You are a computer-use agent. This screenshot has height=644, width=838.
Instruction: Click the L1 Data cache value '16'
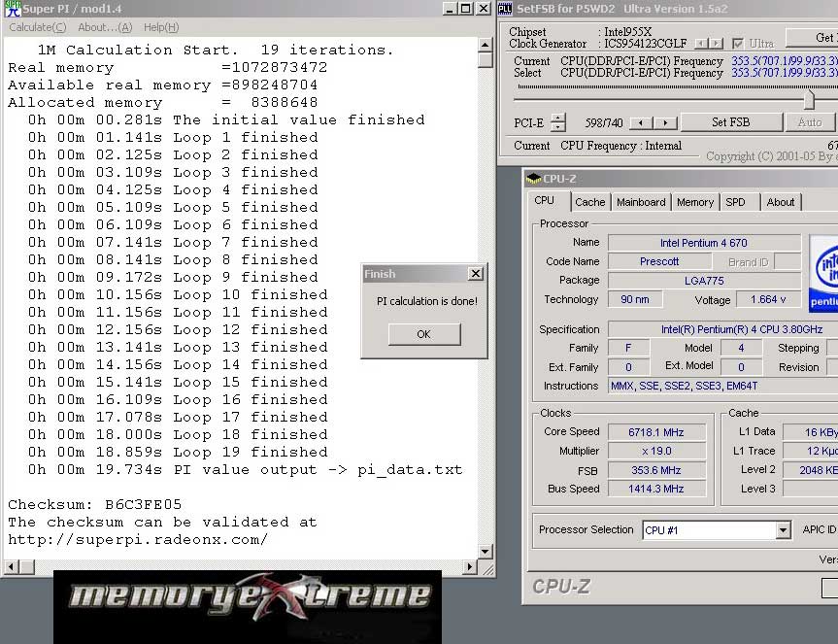(x=810, y=432)
